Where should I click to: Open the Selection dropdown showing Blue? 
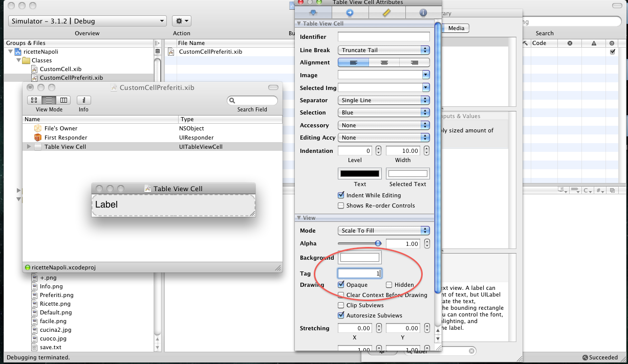(383, 112)
